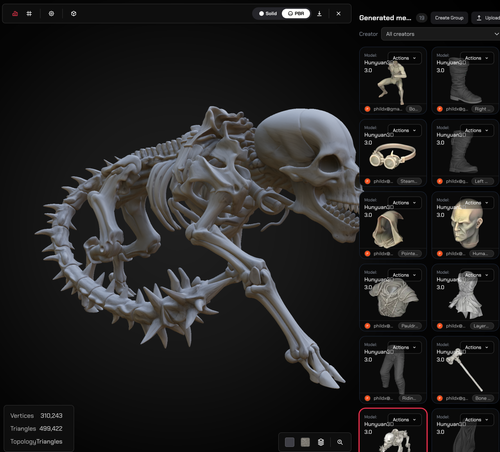Open Actions dropdown on the Right boot card

(x=477, y=58)
